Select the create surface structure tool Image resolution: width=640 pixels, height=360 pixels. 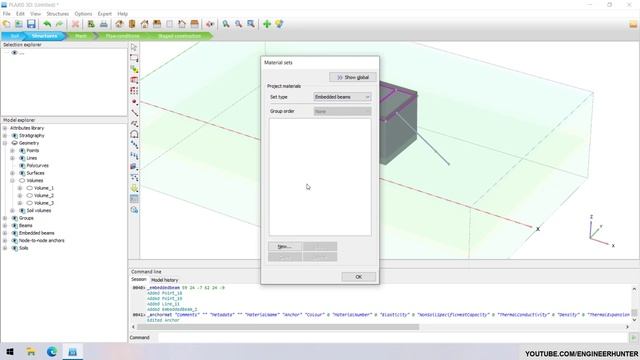(x=134, y=167)
